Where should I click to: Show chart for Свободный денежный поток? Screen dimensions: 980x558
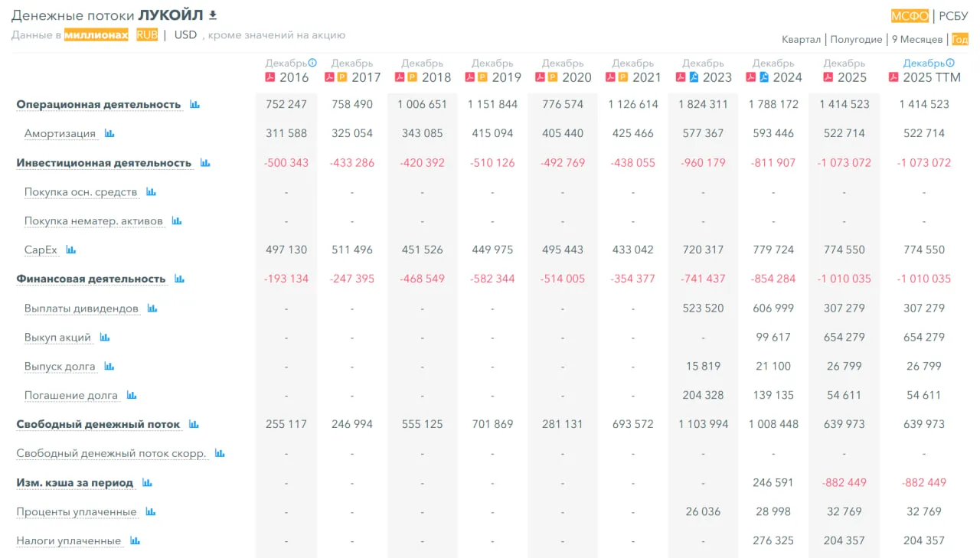194,424
